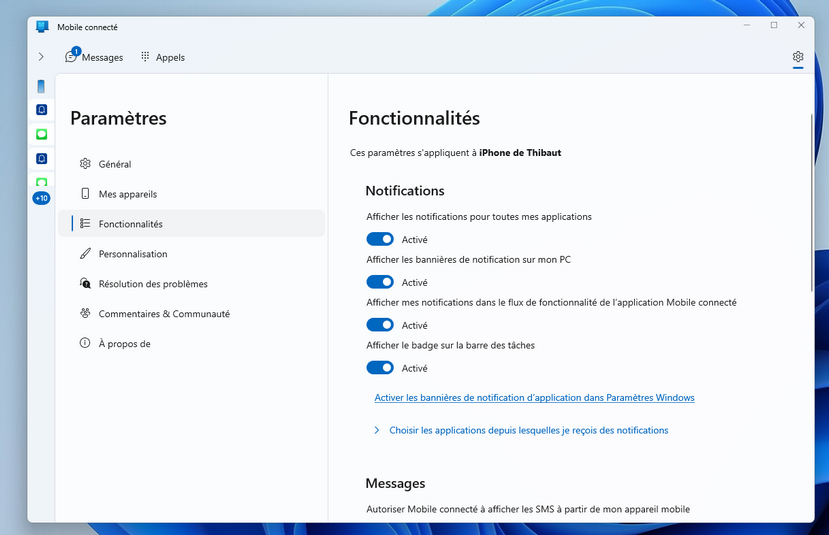Click the Personnalisation brush icon
This screenshot has height=535, width=829.
pyautogui.click(x=85, y=253)
